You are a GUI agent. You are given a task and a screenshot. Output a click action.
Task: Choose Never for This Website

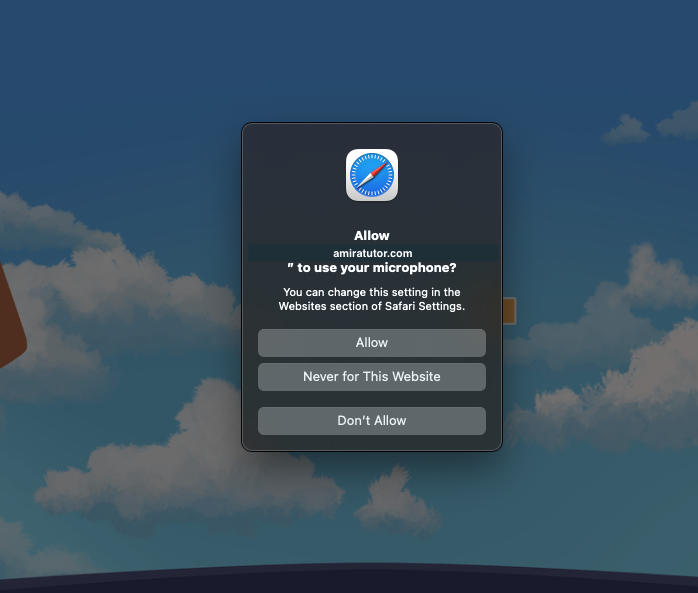coord(372,376)
